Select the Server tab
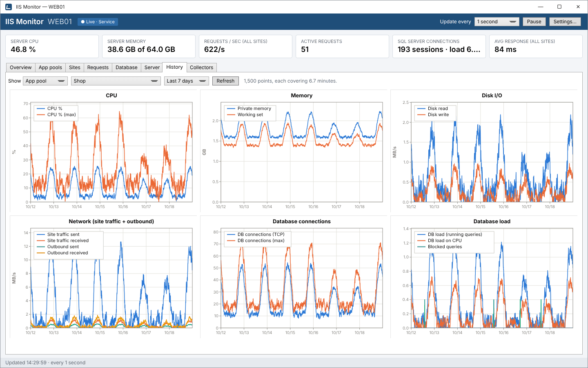588x368 pixels. pos(152,67)
